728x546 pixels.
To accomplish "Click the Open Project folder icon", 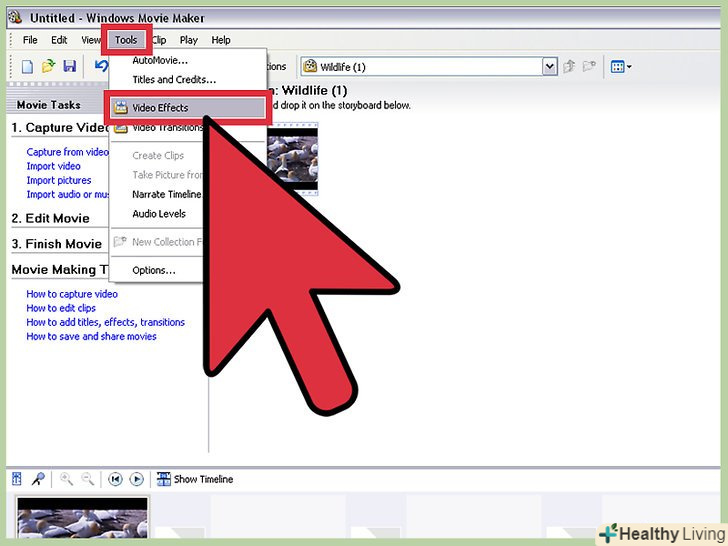I will coord(48,66).
